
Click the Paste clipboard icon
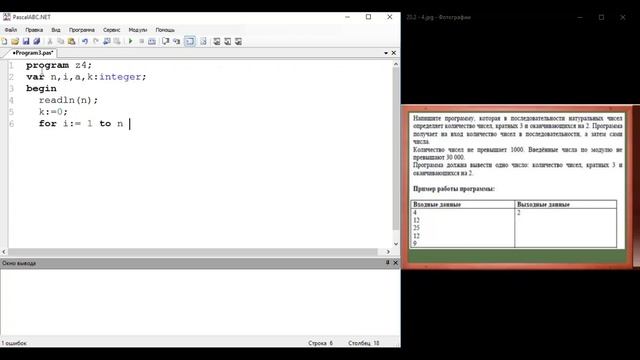tap(71, 41)
